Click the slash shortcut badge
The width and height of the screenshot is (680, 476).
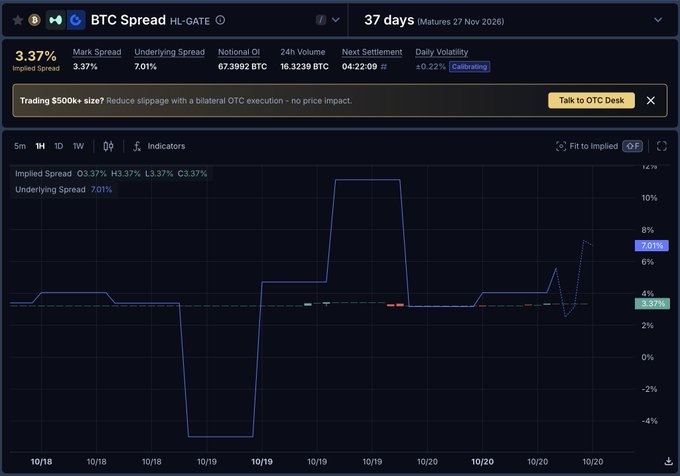coord(321,20)
